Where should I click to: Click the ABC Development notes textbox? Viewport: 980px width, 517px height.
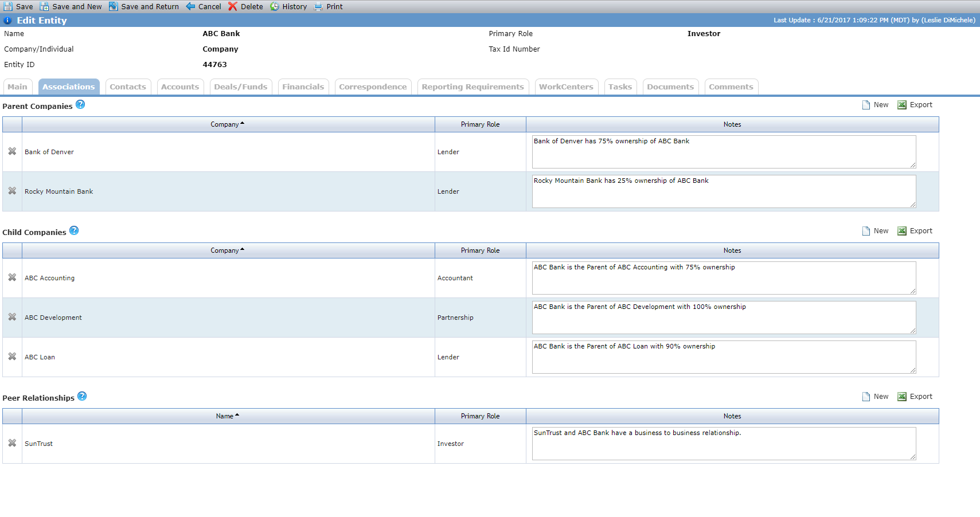click(724, 318)
